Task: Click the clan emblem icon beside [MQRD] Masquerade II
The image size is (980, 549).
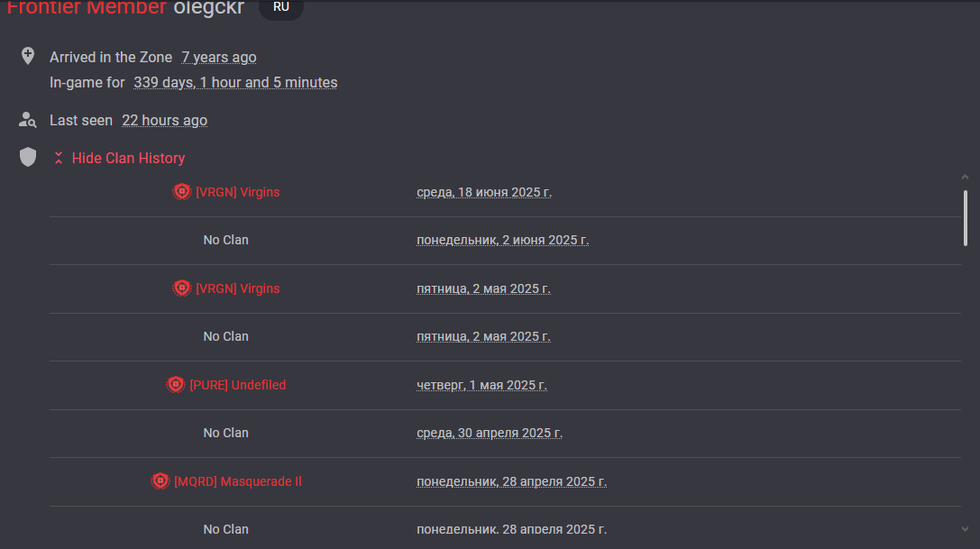Action: (x=160, y=480)
